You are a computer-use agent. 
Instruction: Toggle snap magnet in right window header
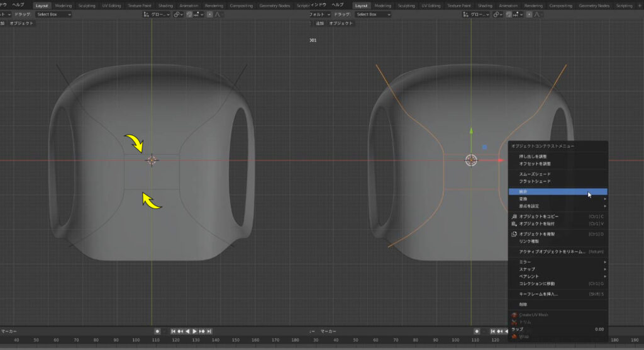click(x=508, y=14)
